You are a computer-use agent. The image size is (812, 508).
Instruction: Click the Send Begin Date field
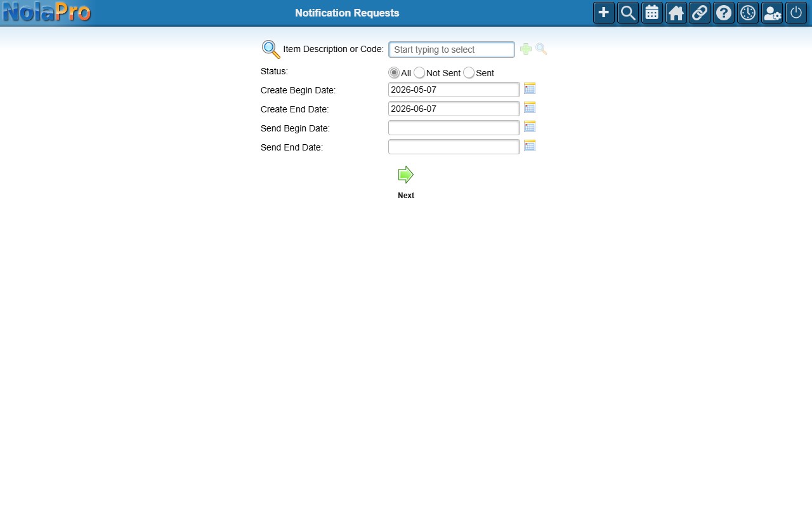tap(454, 128)
